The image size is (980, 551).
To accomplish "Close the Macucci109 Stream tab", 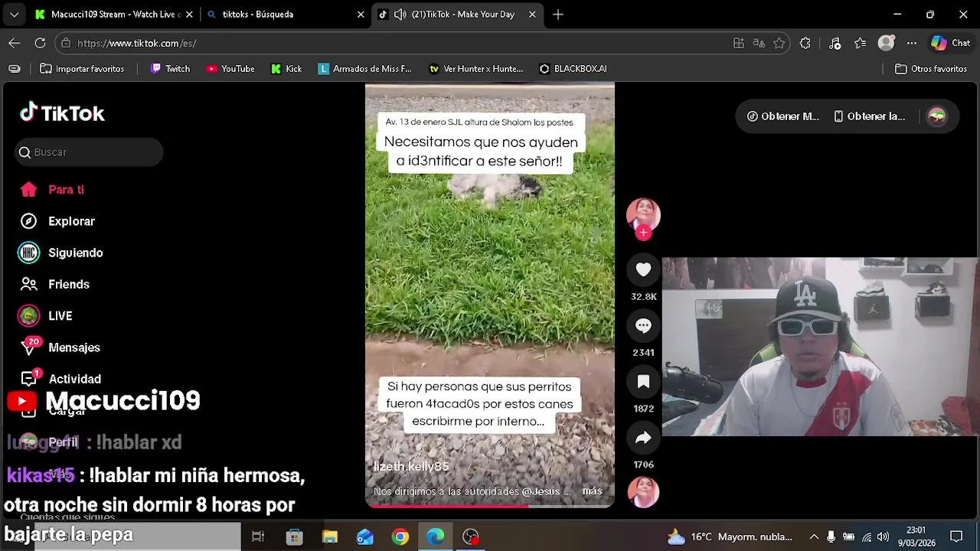I will pyautogui.click(x=189, y=14).
